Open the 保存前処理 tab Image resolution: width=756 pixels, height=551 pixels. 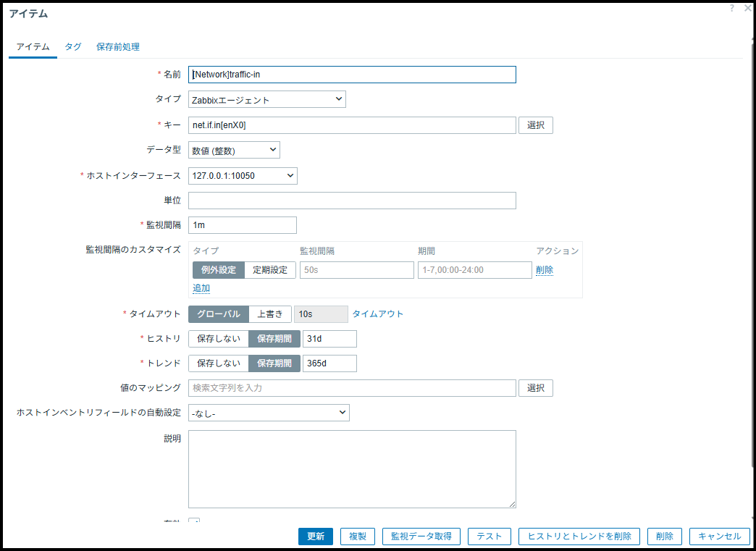point(118,47)
